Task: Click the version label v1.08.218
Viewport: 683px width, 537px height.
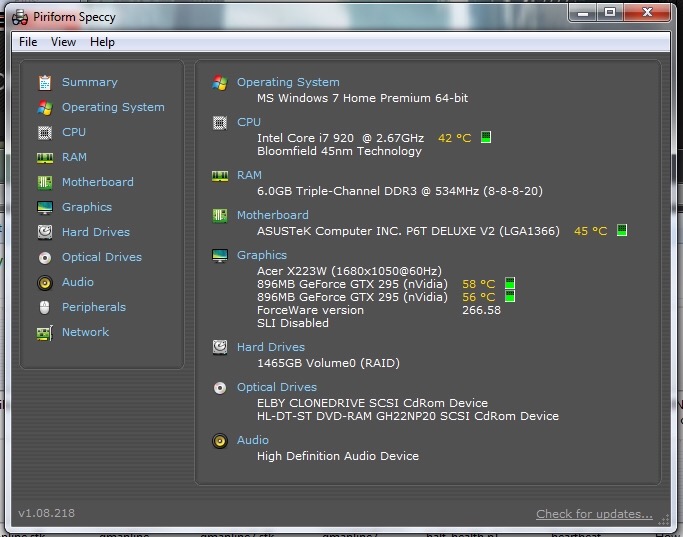Action: coord(46,513)
